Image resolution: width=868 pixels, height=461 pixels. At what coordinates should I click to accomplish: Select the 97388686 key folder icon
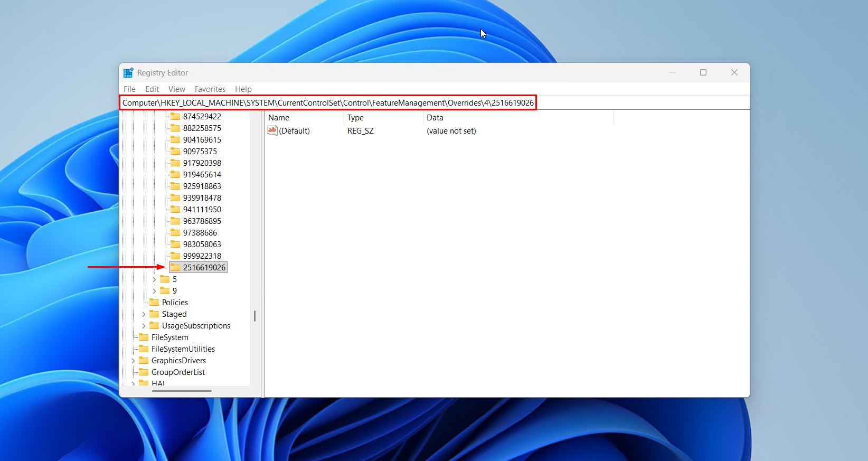[175, 232]
